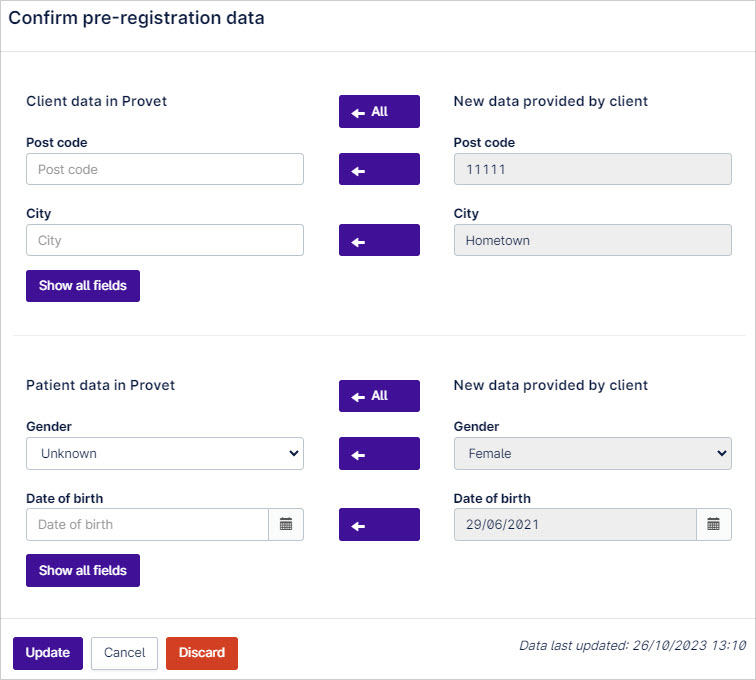Image resolution: width=756 pixels, height=680 pixels.
Task: Expand the Gender dropdown showing Female
Action: pos(593,453)
